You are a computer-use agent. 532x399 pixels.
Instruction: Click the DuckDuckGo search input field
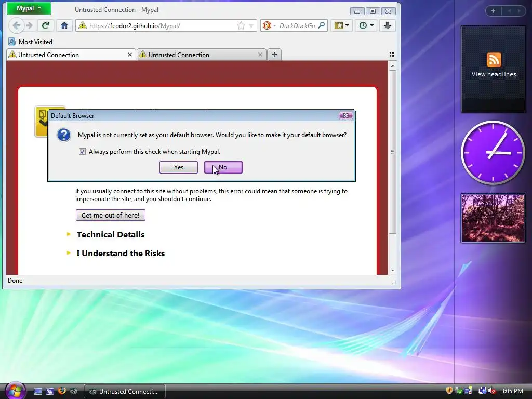[x=297, y=26]
